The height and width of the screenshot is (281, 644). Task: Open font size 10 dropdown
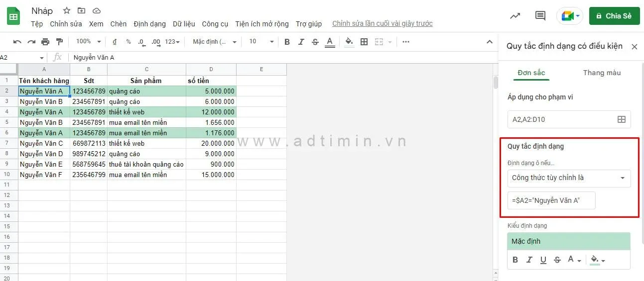point(261,42)
